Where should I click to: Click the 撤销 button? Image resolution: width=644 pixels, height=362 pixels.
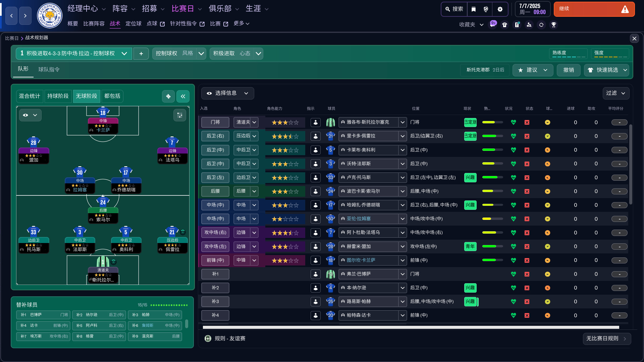click(569, 70)
